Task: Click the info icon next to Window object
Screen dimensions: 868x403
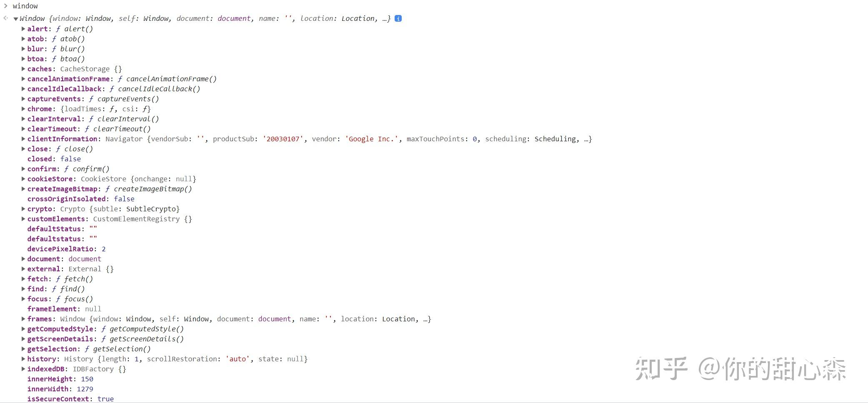Action: click(398, 18)
